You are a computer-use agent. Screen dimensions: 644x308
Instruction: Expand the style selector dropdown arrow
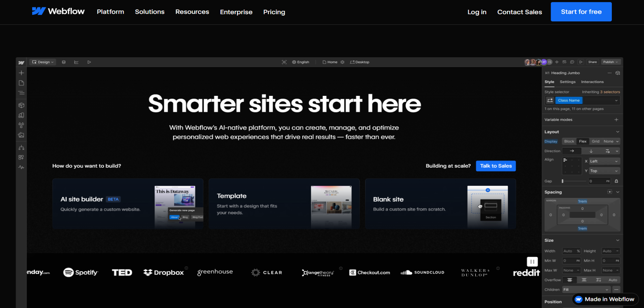click(x=616, y=100)
